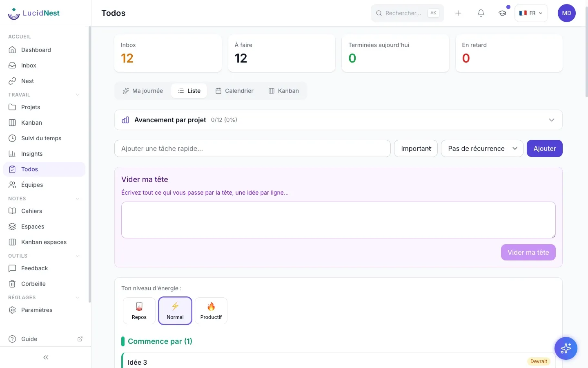Expand the Avancement par projet panel

339,120
